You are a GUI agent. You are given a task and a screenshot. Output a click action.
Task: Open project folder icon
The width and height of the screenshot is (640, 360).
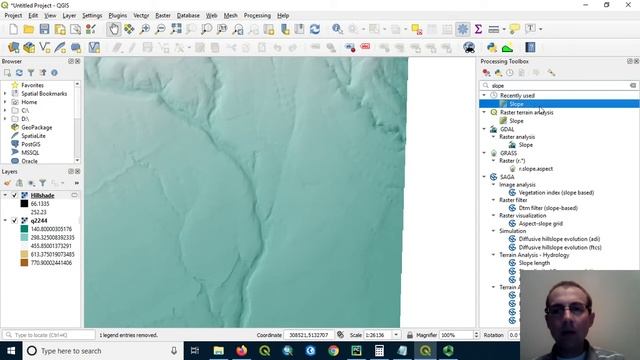click(29, 29)
